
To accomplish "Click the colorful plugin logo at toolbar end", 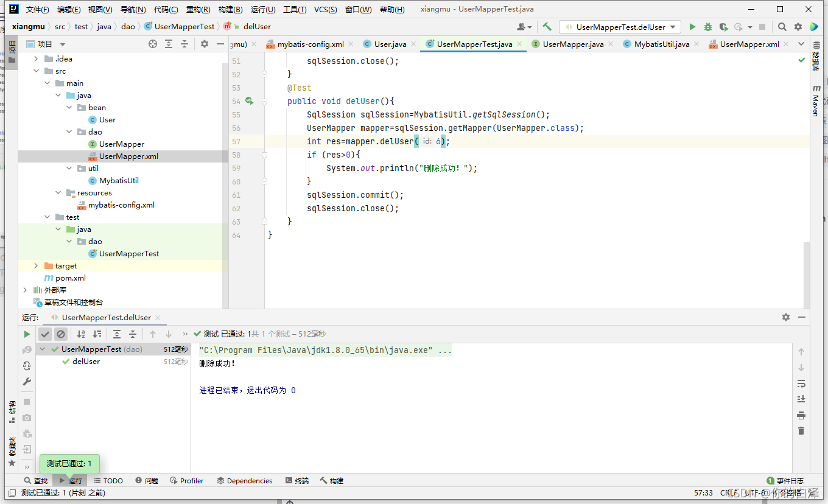I will point(814,27).
